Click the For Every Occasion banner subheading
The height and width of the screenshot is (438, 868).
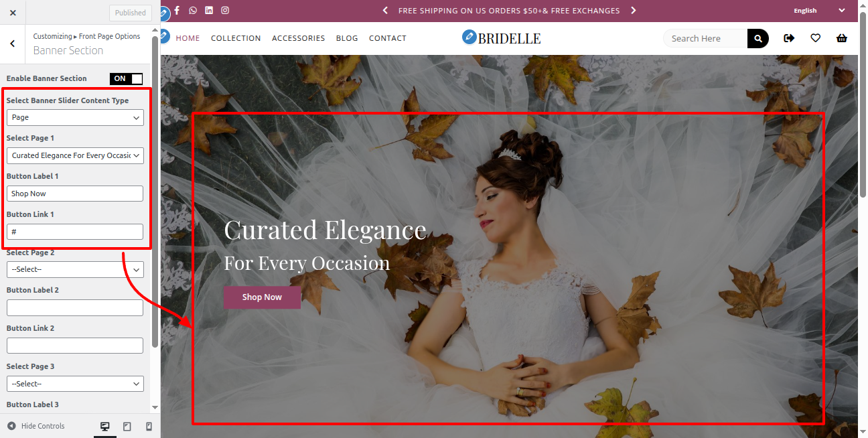(307, 263)
